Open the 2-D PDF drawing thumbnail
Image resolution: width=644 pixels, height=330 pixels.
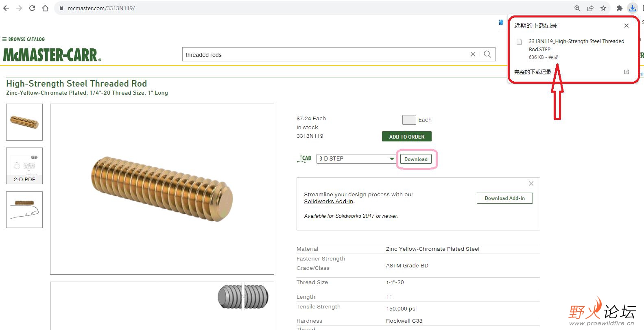click(24, 166)
